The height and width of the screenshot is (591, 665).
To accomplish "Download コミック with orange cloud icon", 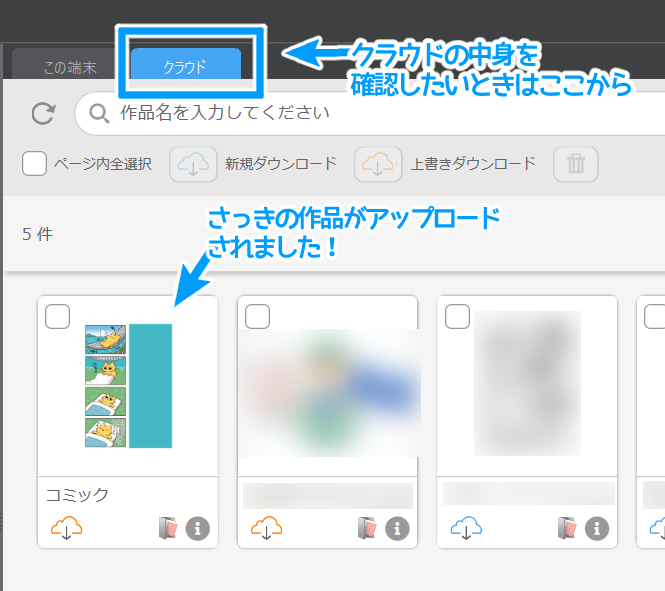I will coord(67,527).
